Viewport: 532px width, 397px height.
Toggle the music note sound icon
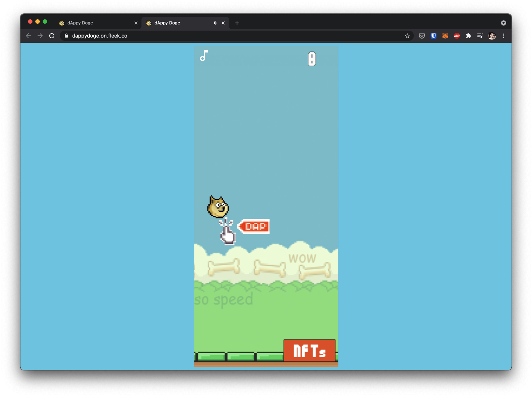[204, 56]
